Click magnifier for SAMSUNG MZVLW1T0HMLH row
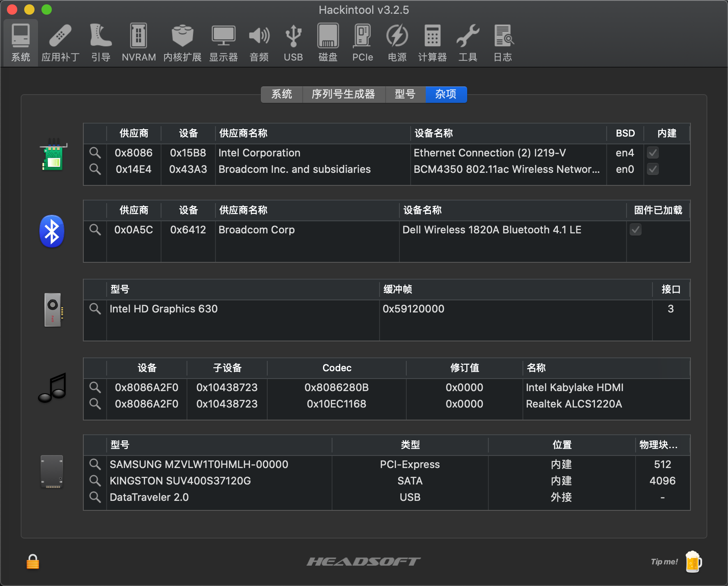 (x=95, y=464)
